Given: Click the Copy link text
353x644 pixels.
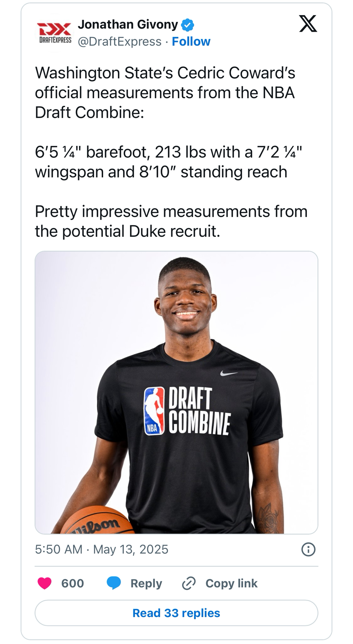Looking at the screenshot, I should (231, 583).
